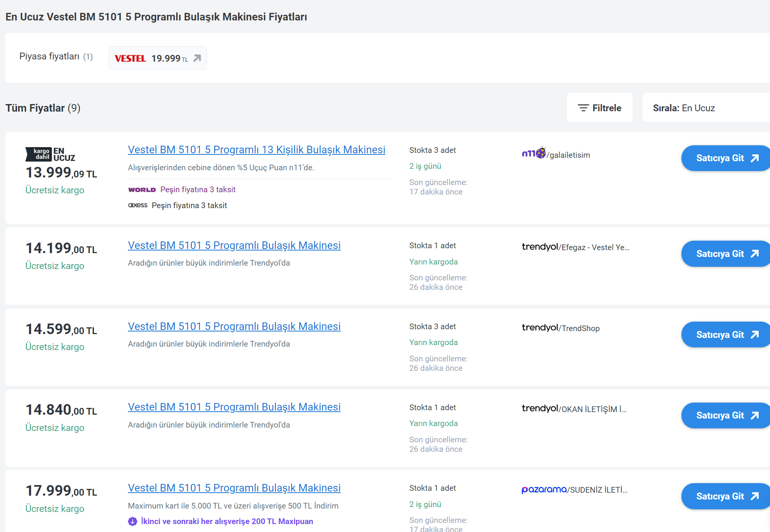This screenshot has height=532, width=770.
Task: Click 'Yarın kargoda' in Efegaz row
Action: coord(434,262)
